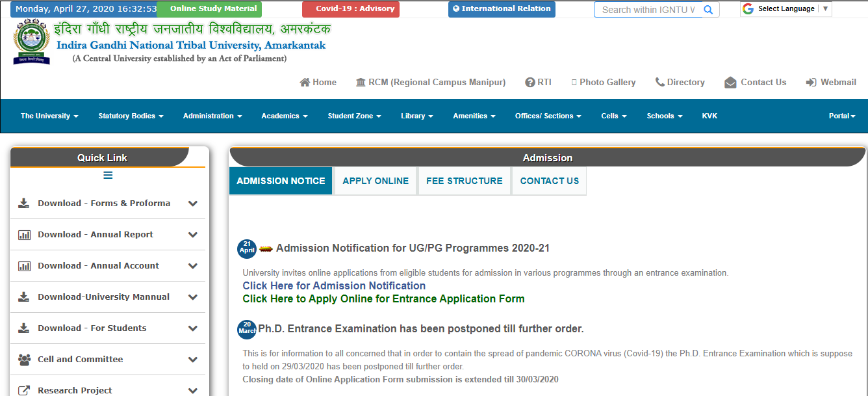Open The University dropdown menu
Image resolution: width=868 pixels, height=396 pixels.
49,116
